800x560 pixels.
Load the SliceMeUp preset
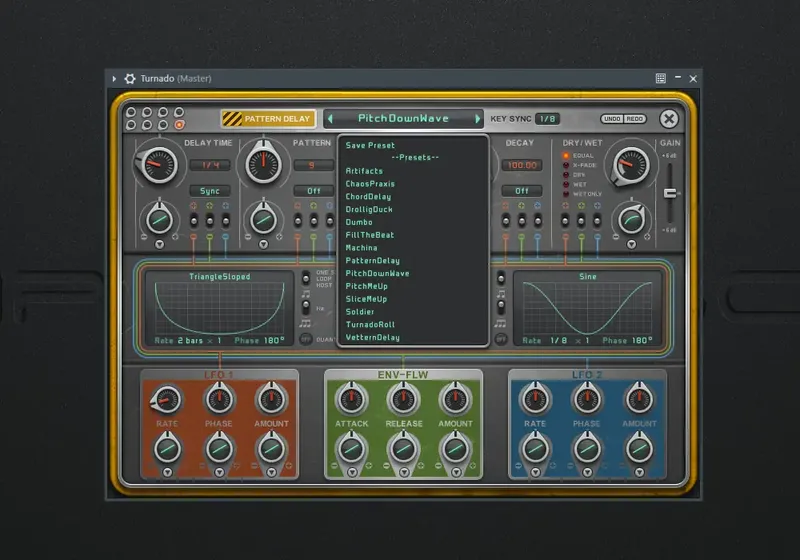click(x=366, y=299)
